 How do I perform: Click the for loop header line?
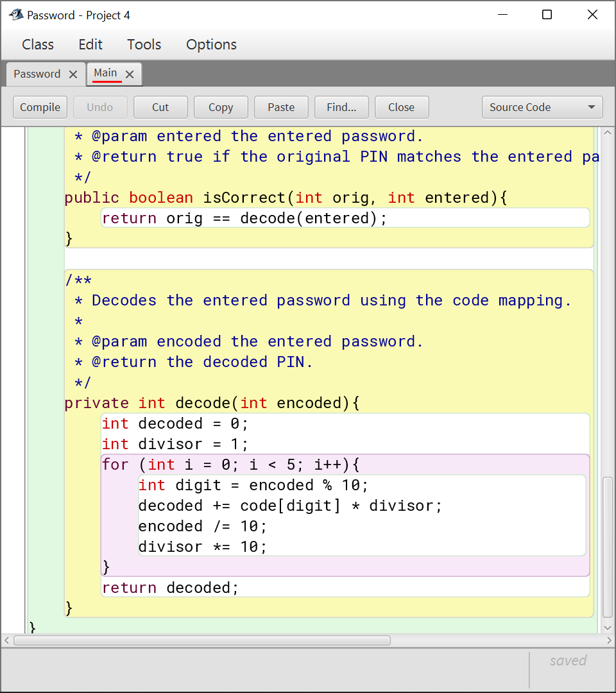click(230, 465)
